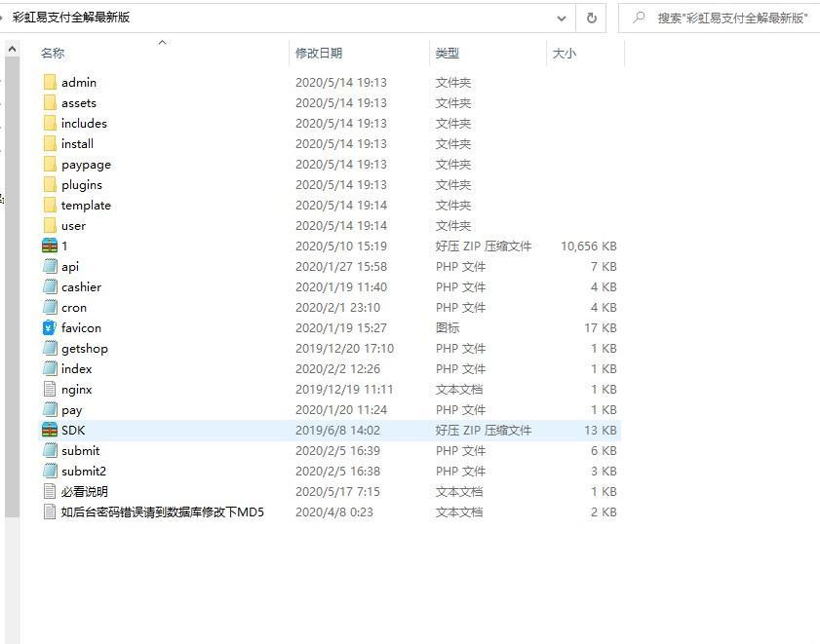Click the SDK ZIP archive icon

(x=50, y=430)
